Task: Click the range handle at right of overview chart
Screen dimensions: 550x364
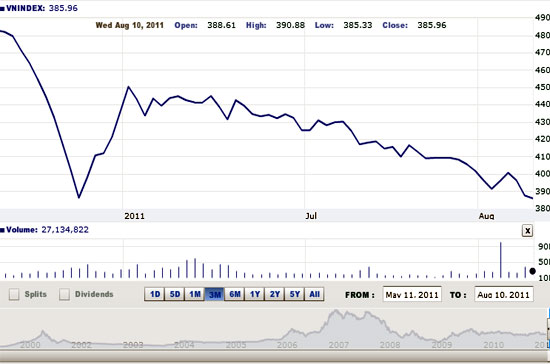Action: click(x=548, y=329)
